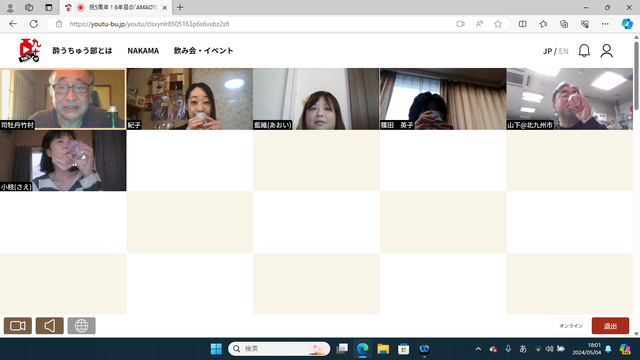Open the Webex app in taskbar

(x=424, y=349)
